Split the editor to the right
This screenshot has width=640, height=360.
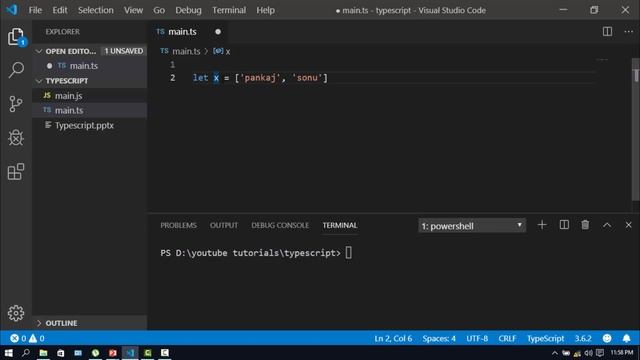click(x=607, y=31)
